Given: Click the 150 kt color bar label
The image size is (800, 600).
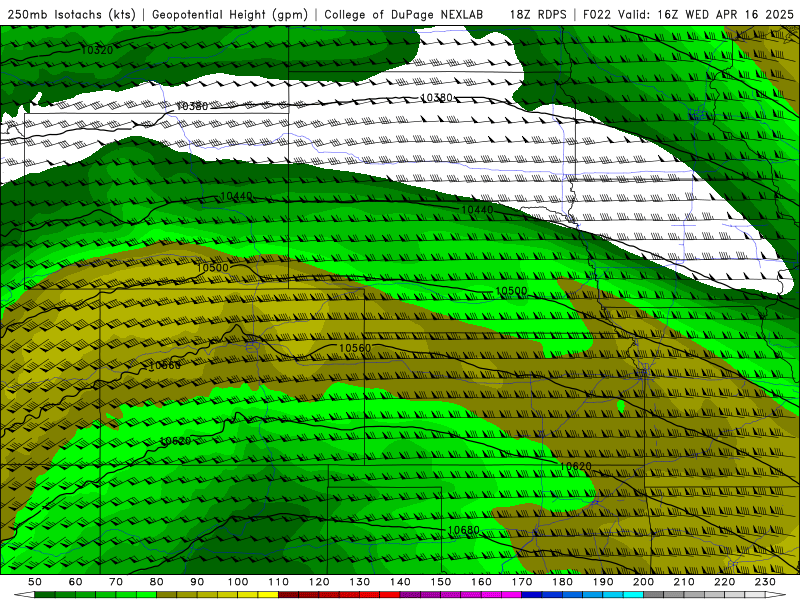Looking at the screenshot, I should click(441, 582).
